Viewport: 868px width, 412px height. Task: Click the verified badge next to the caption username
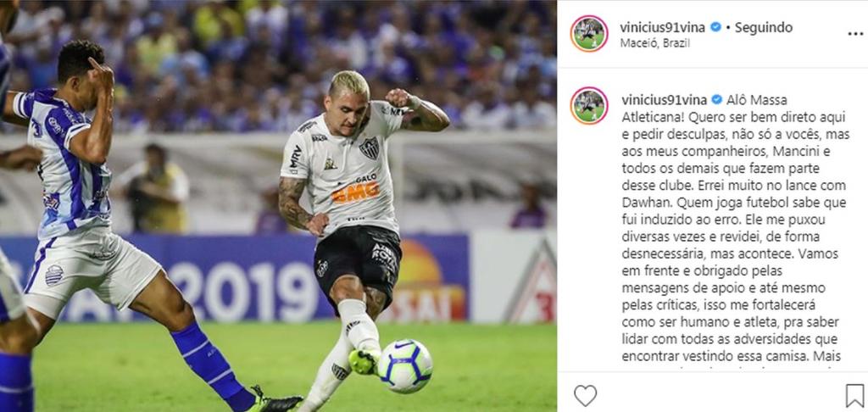point(717,100)
